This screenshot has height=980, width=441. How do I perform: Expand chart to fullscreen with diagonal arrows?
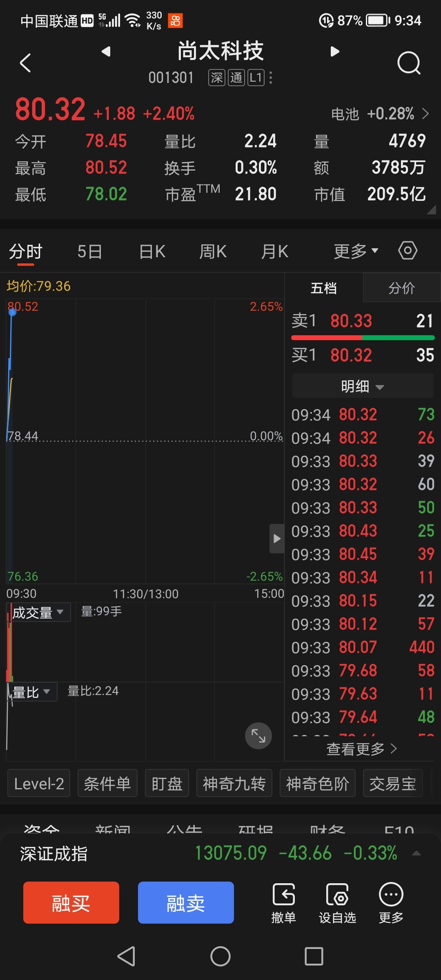(258, 736)
